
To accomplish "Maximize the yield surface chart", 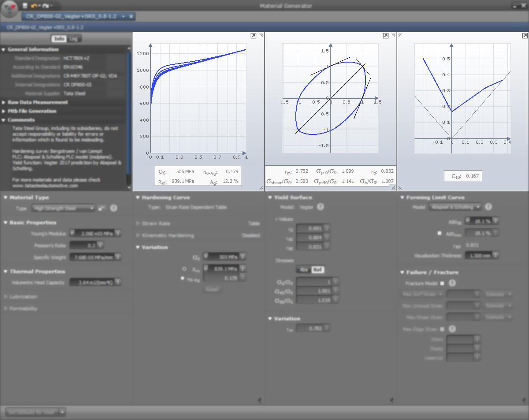I will (x=386, y=36).
